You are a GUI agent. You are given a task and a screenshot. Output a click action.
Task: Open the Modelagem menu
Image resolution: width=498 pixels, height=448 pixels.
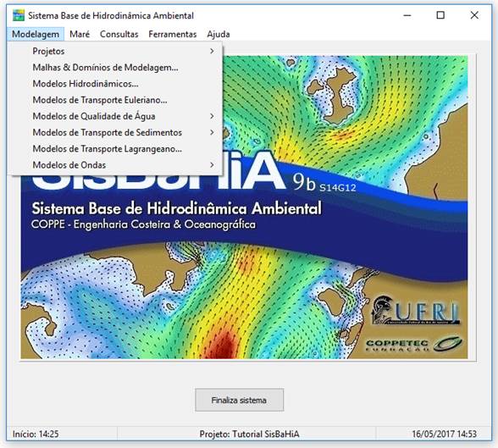pos(36,34)
